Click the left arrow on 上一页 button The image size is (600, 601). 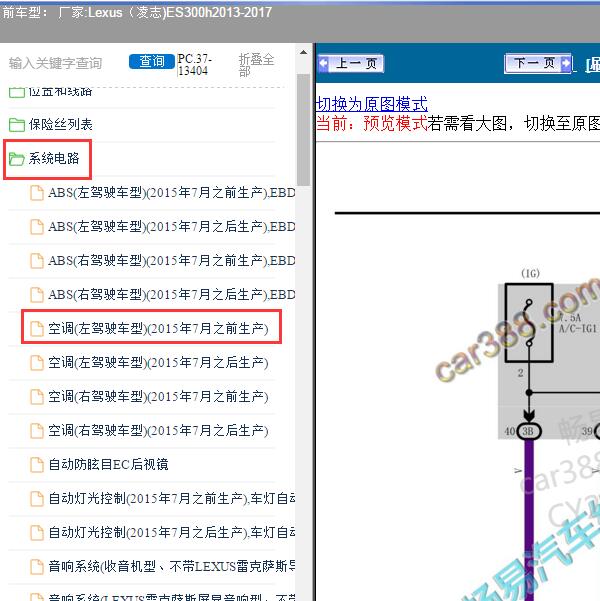tap(323, 63)
